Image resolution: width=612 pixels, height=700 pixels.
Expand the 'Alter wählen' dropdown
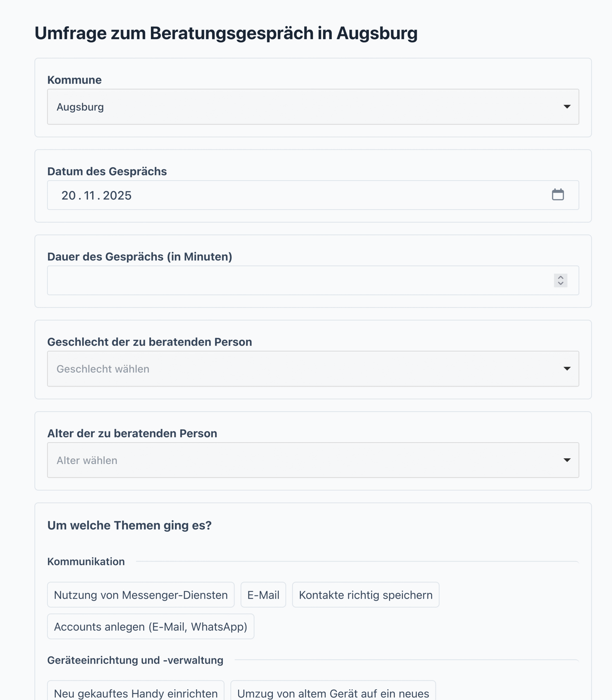tap(307, 460)
